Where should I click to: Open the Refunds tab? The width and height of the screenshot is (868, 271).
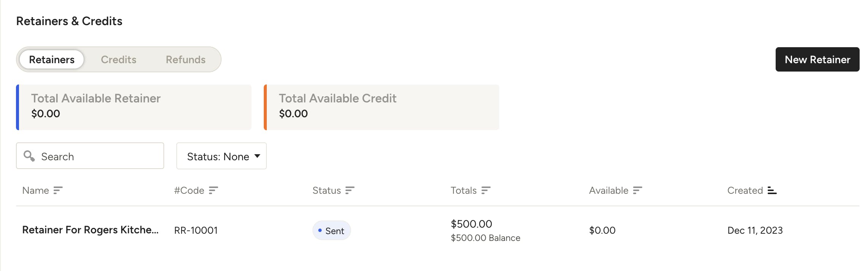(x=185, y=59)
